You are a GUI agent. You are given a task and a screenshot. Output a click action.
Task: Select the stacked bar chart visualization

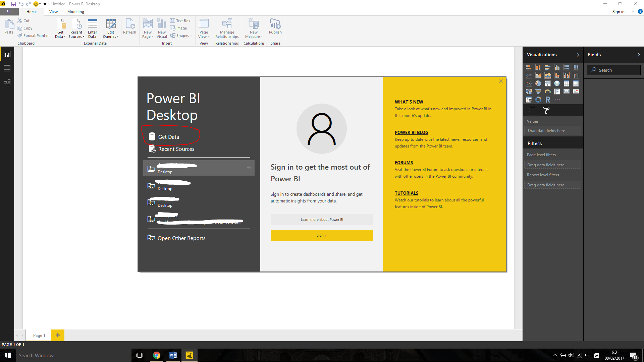(x=529, y=67)
